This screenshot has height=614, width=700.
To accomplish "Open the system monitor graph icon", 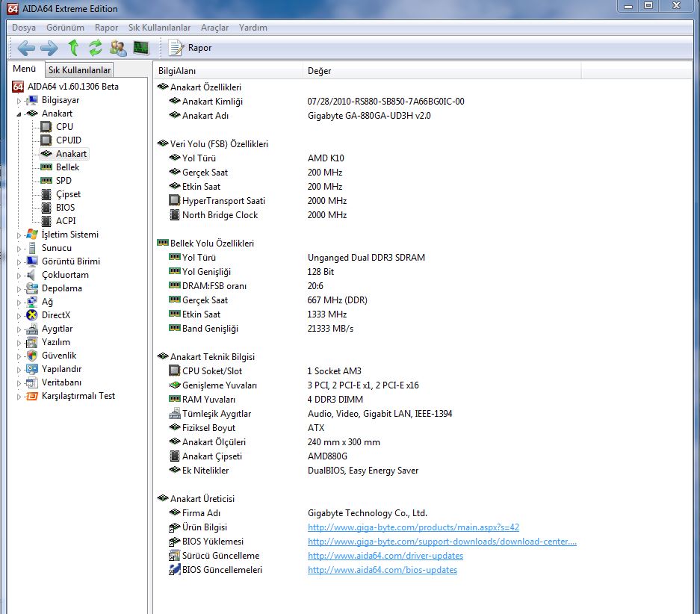I will tap(141, 48).
